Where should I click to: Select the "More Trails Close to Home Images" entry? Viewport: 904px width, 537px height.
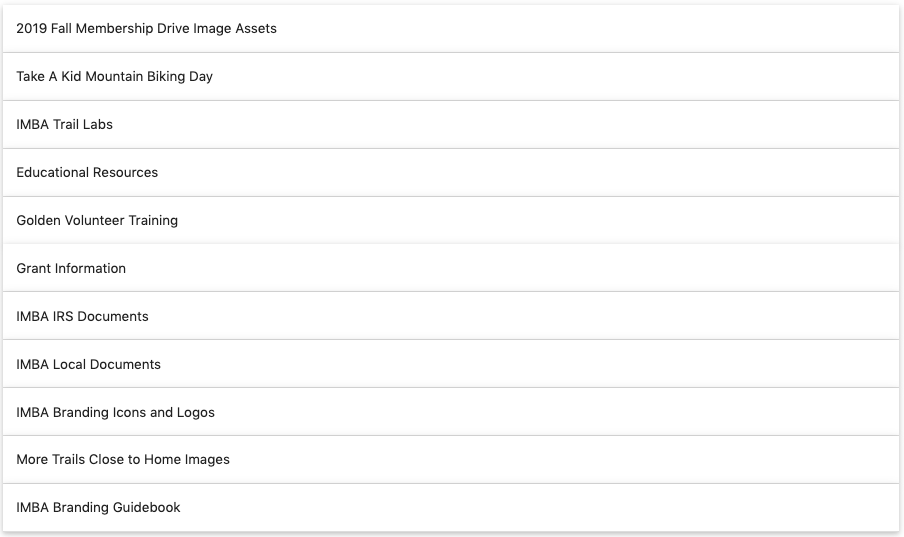tap(123, 460)
